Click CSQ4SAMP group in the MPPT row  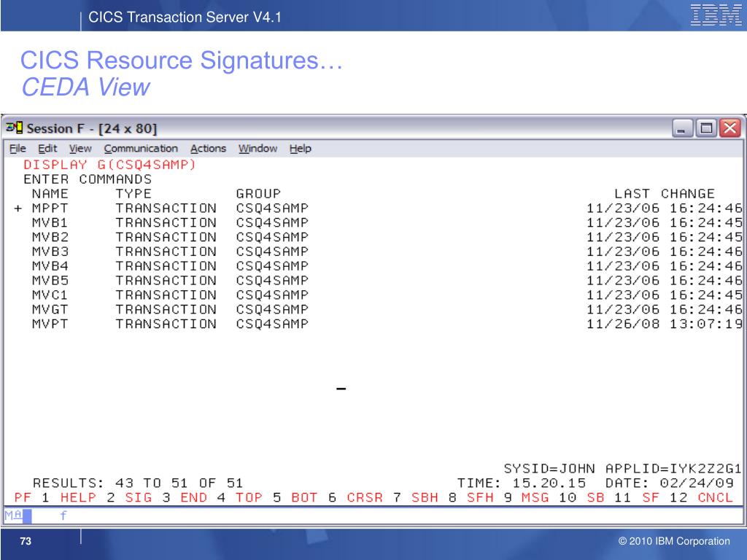272,208
